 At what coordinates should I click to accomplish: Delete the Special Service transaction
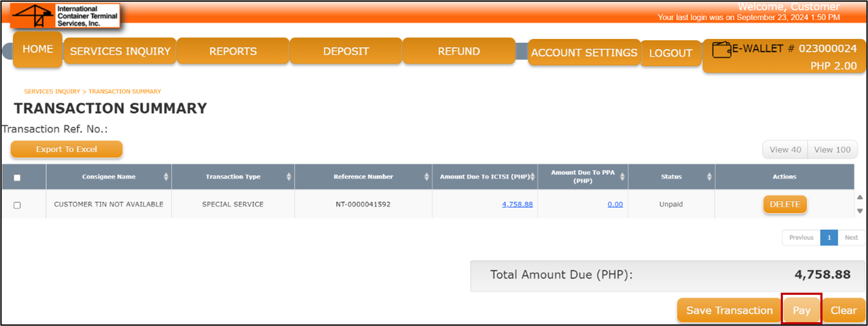point(785,204)
